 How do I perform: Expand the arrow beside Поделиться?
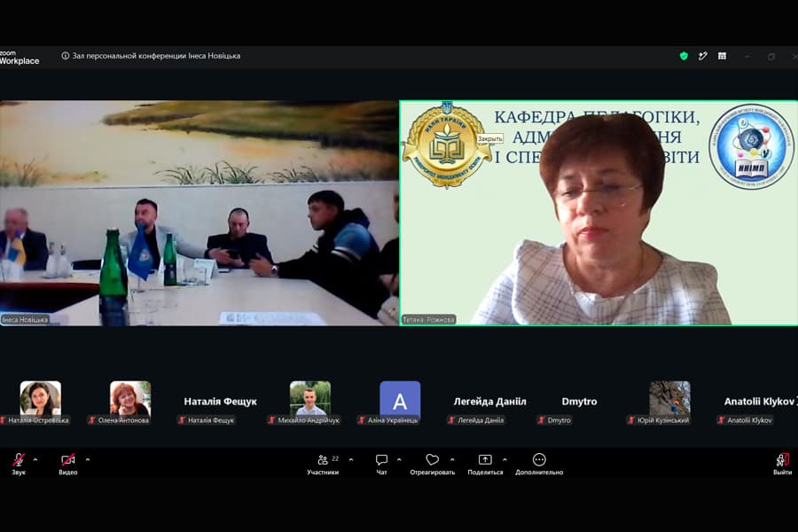point(505,459)
